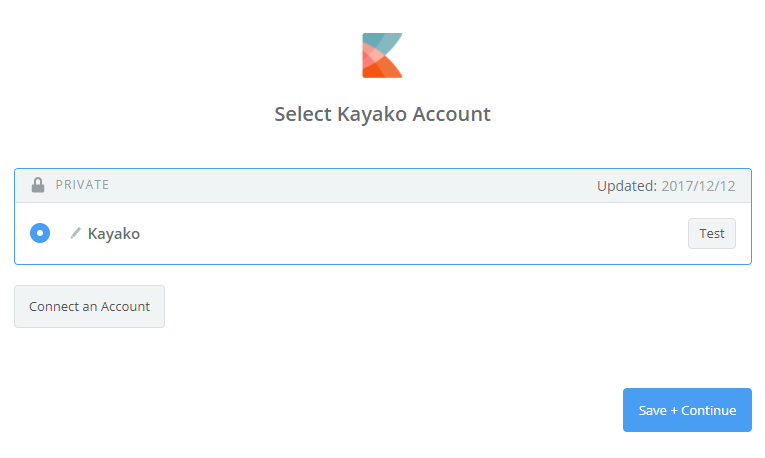Screen dimensions: 765x458
Task: Click the teal upper part of logo
Action: (x=377, y=41)
